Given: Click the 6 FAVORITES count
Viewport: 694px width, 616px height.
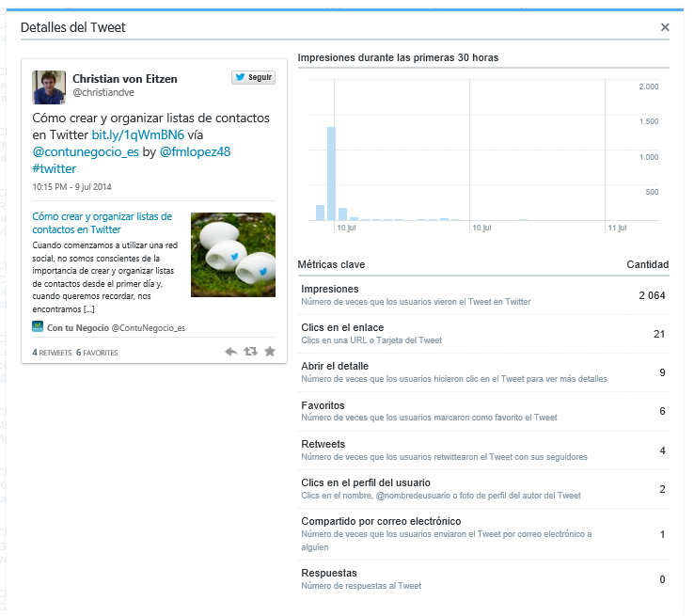Looking at the screenshot, I should (x=97, y=353).
